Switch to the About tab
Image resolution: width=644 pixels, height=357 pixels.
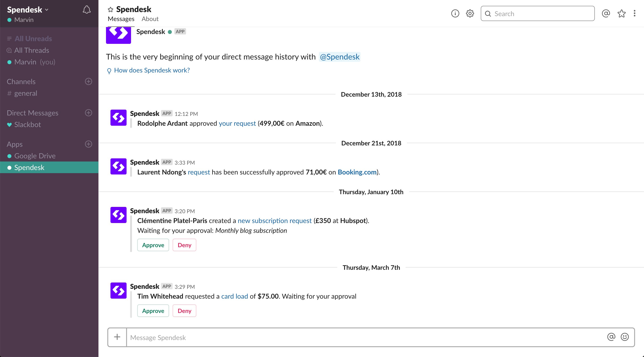click(x=150, y=19)
